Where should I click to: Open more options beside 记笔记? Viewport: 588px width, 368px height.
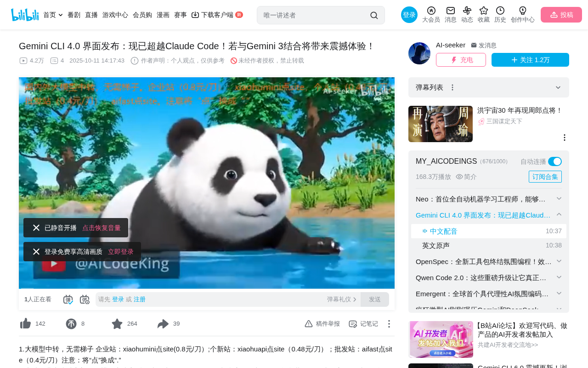(x=389, y=324)
